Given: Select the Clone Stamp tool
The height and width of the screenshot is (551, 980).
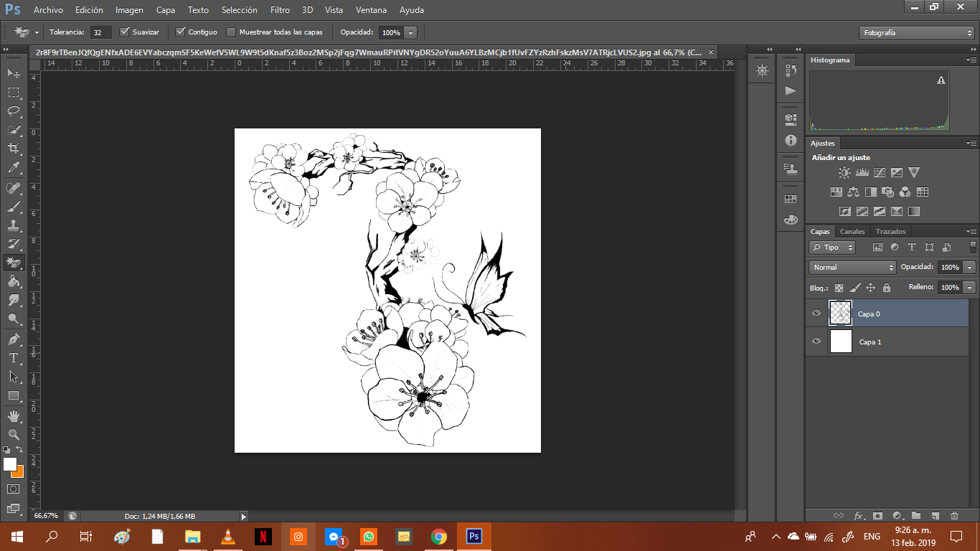Looking at the screenshot, I should tap(14, 225).
